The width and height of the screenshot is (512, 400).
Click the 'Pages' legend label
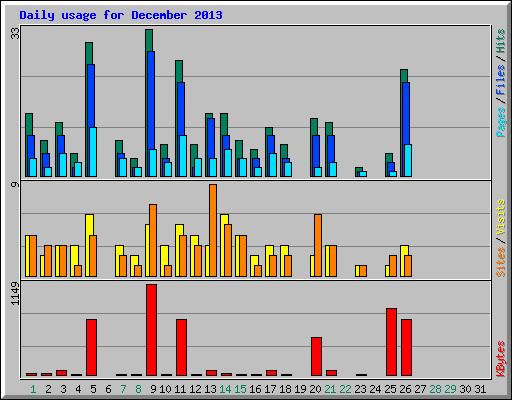(501, 122)
